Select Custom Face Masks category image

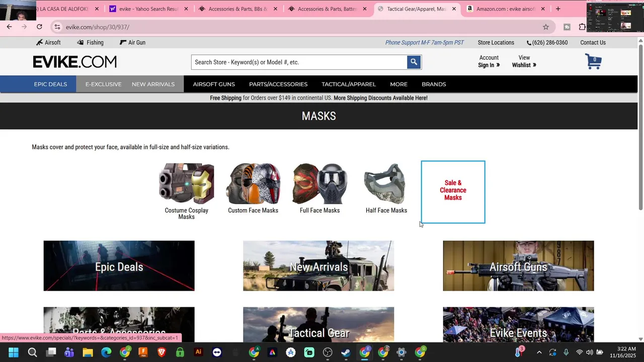coord(253,184)
